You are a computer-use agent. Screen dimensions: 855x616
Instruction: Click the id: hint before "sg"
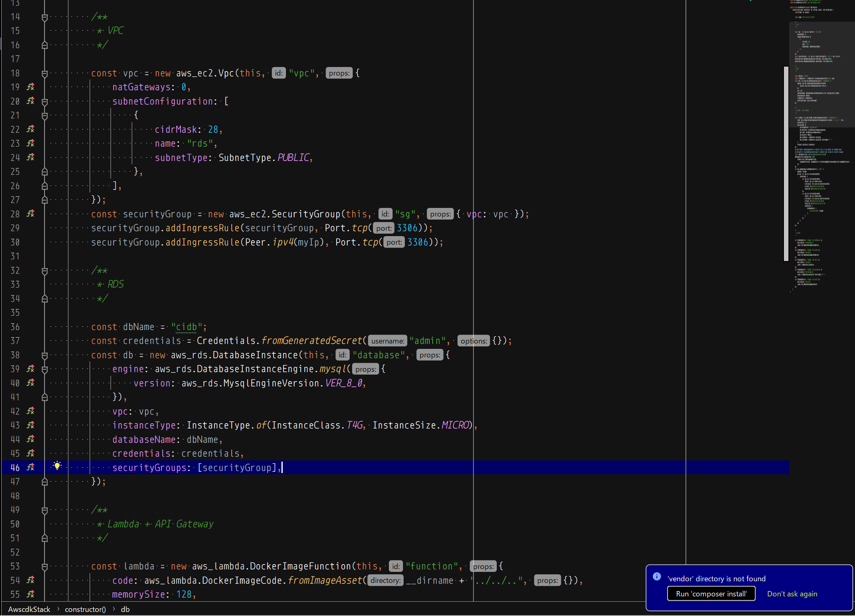click(x=385, y=214)
